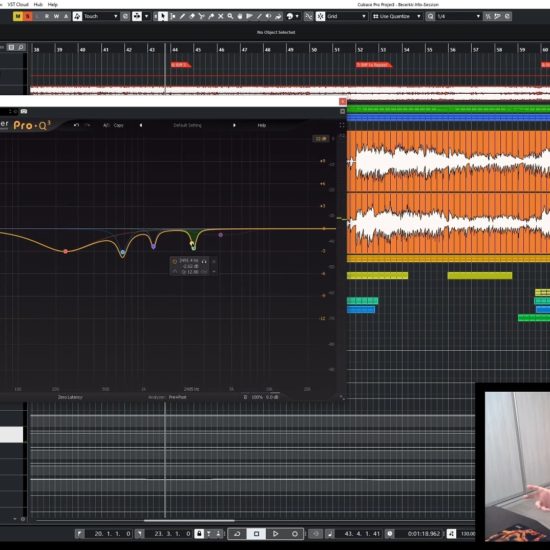Click the Pro-Q 3 redo arrow
Screen dimensions: 550x550
pos(88,125)
